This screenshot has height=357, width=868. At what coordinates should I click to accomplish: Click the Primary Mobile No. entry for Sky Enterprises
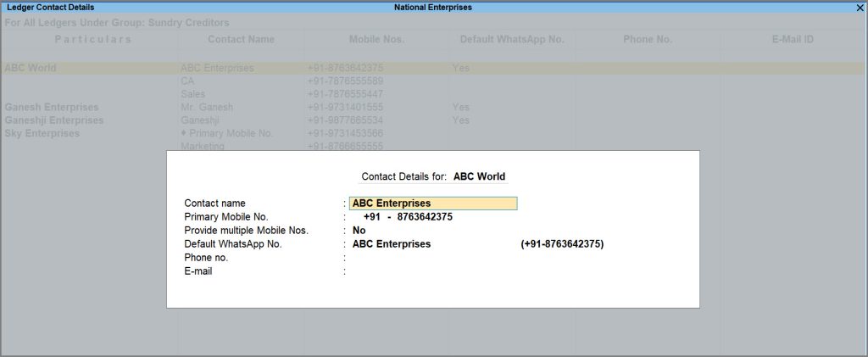pos(227,133)
